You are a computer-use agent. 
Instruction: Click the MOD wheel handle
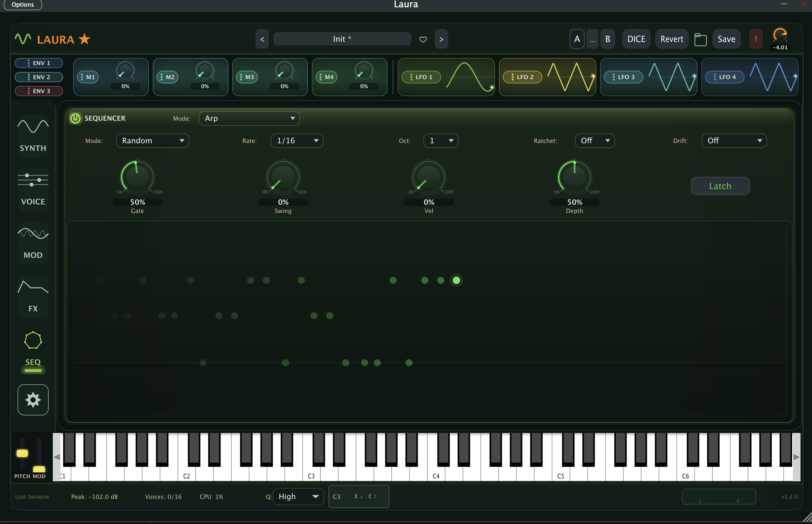[x=39, y=469]
